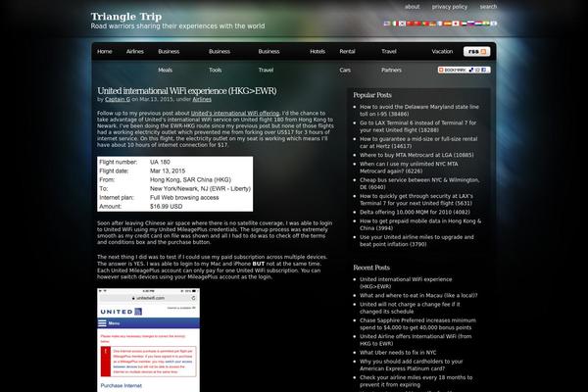Click the site tagline Road warriors sharing experiences
This screenshot has height=392, width=588.
pyautogui.click(x=177, y=26)
